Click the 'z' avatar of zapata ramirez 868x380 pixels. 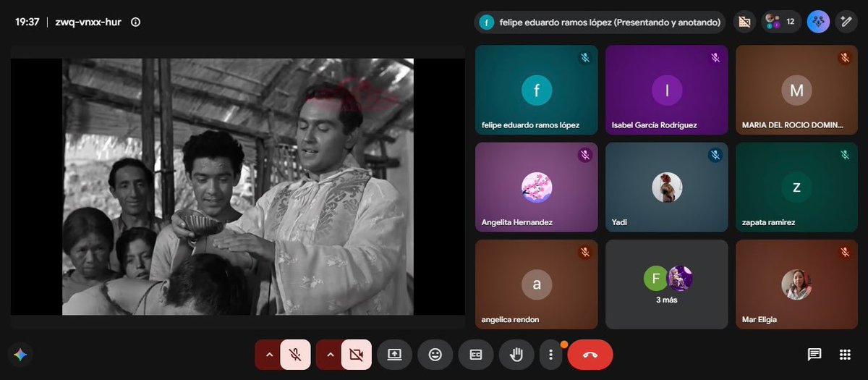(796, 187)
